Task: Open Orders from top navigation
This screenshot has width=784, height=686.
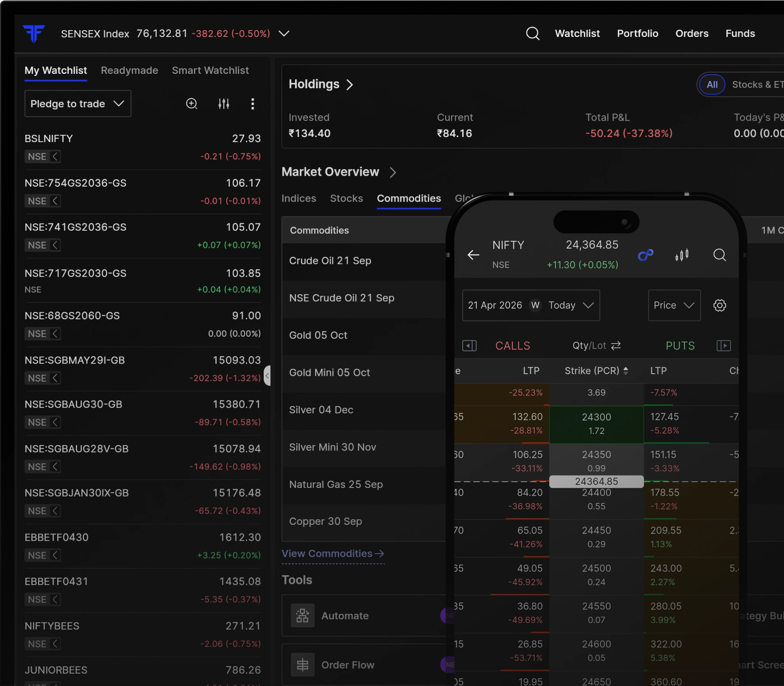Action: tap(692, 34)
